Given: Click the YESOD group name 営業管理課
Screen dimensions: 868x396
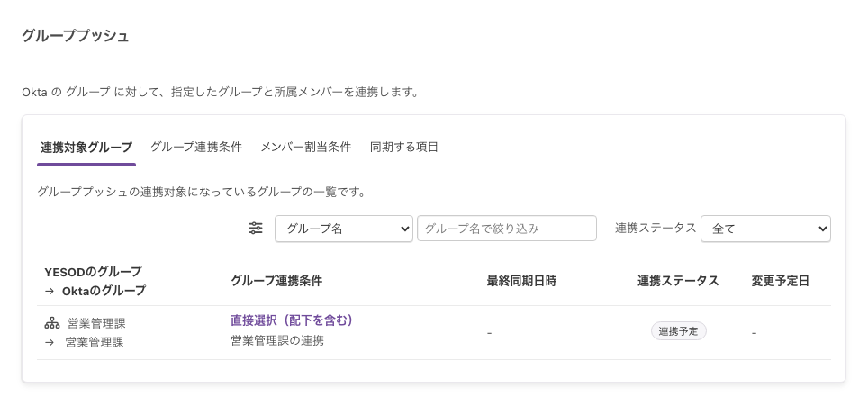Looking at the screenshot, I should pyautogui.click(x=96, y=323).
